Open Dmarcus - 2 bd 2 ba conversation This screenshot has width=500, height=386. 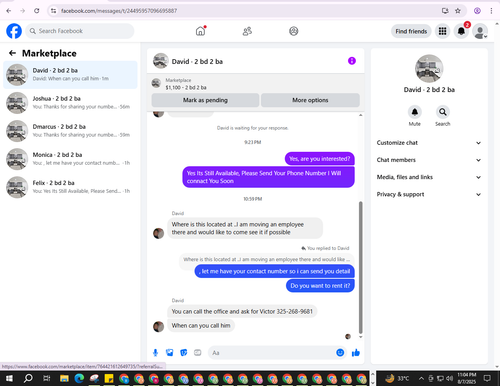pyautogui.click(x=70, y=131)
